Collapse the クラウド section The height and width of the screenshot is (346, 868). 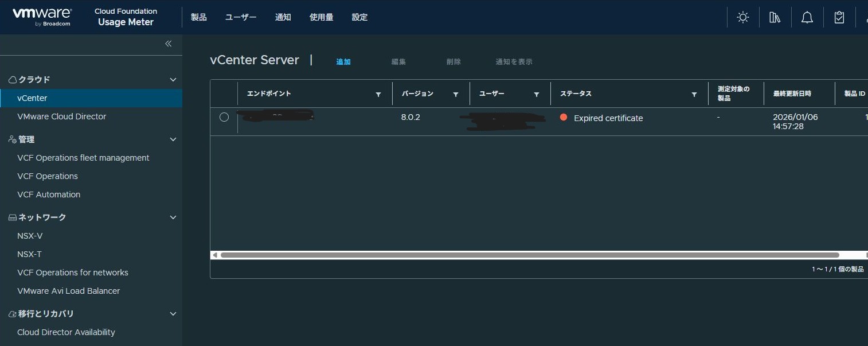coord(173,80)
